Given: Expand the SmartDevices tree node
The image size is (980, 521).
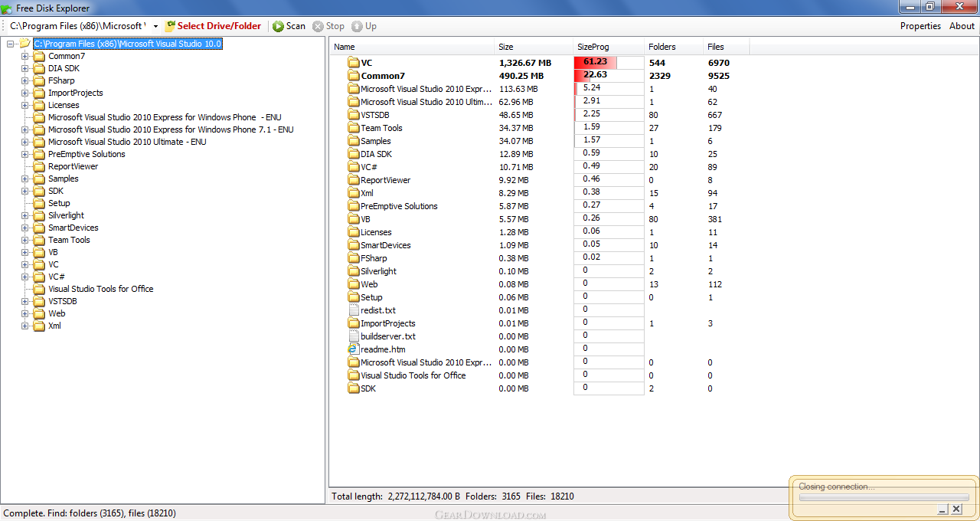Looking at the screenshot, I should [25, 228].
